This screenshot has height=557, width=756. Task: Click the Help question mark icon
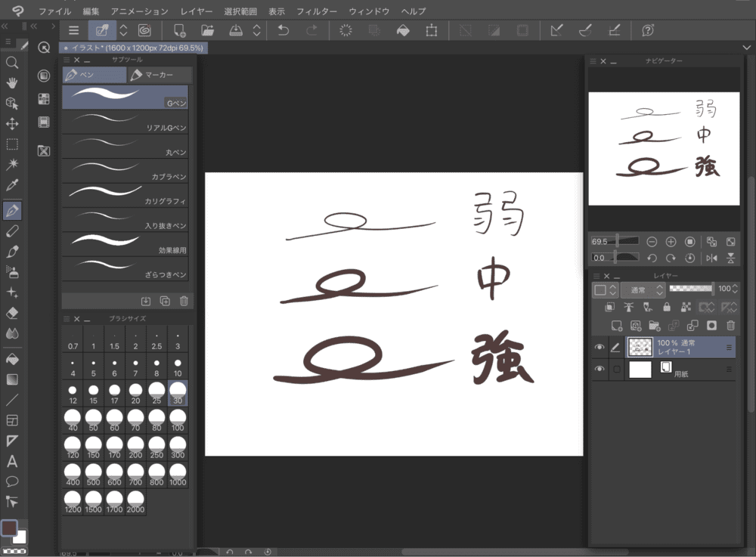point(648,30)
